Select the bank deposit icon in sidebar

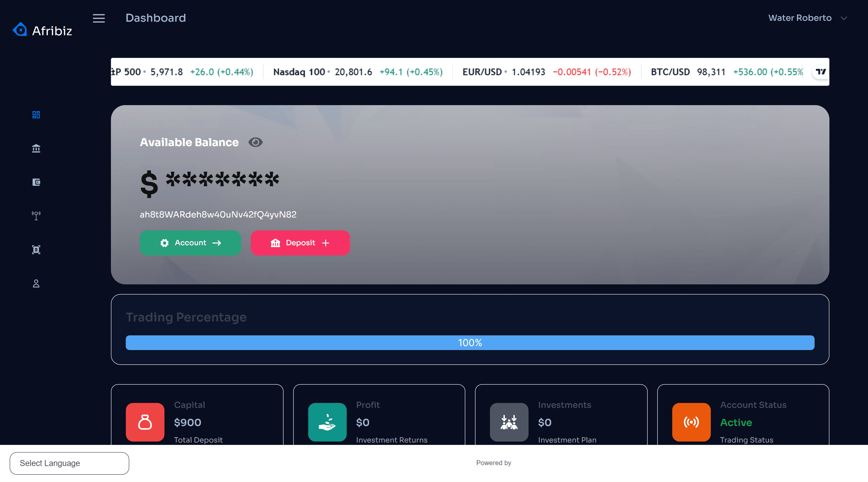click(36, 148)
